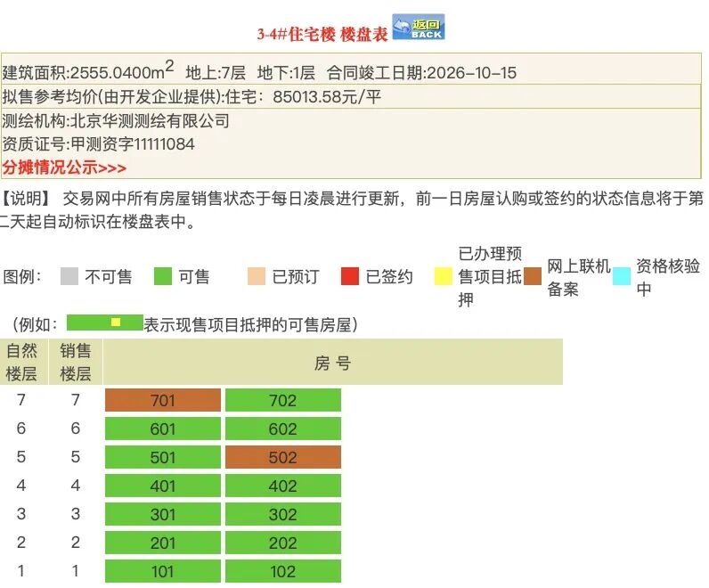Screen dimensions: 709x588
Task: Click the cyan 资格核验中 legend swatch
Action: [x=622, y=276]
